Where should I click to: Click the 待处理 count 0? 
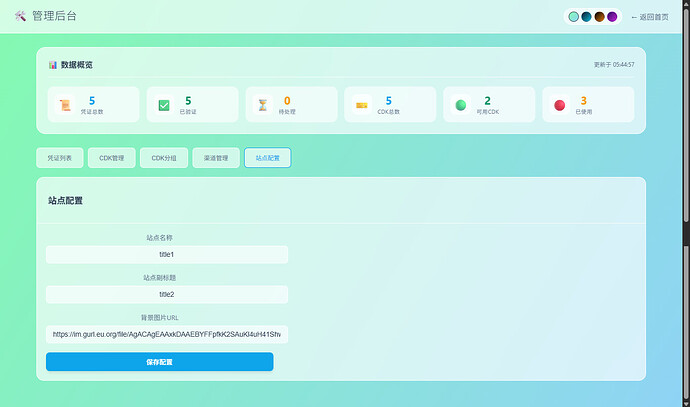287,101
